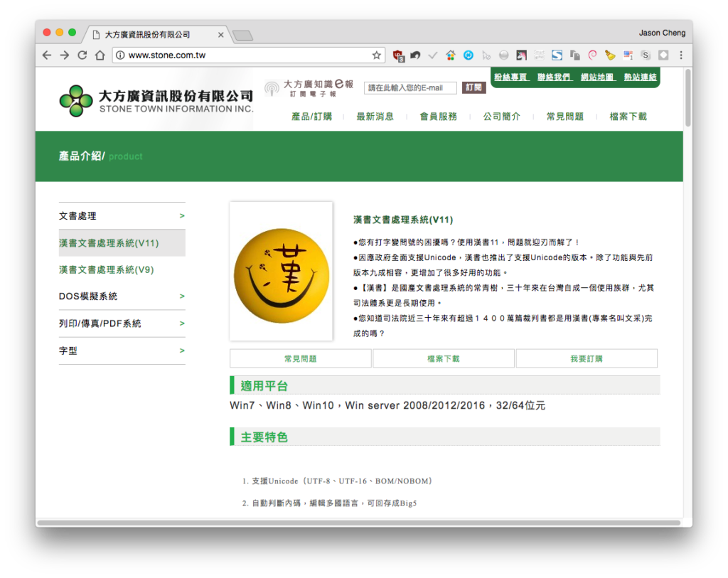Click the 支援Unicode feature list item
Viewport: 728px width, 578px height.
click(342, 481)
